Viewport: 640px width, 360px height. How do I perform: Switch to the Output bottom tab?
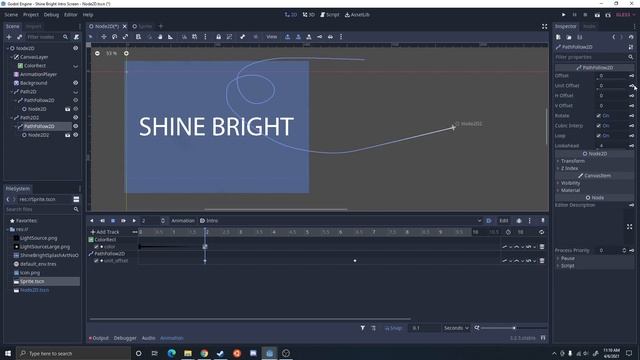(99, 338)
